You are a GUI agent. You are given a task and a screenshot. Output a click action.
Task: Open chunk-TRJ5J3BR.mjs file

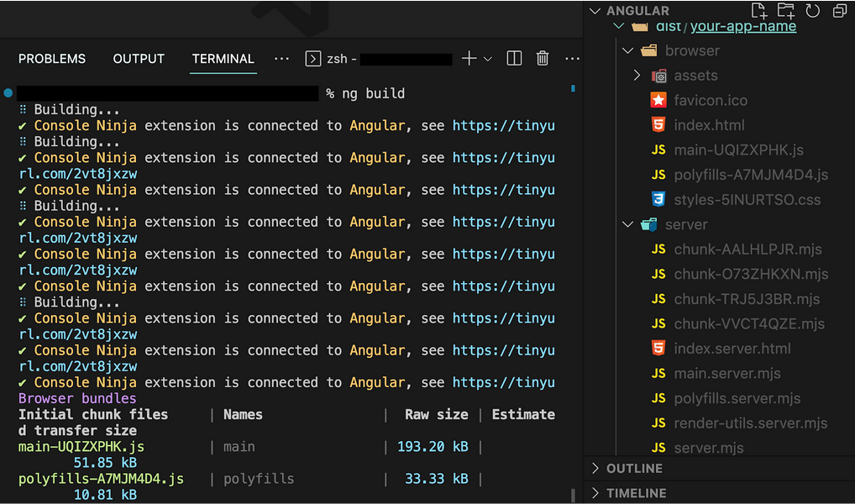747,299
